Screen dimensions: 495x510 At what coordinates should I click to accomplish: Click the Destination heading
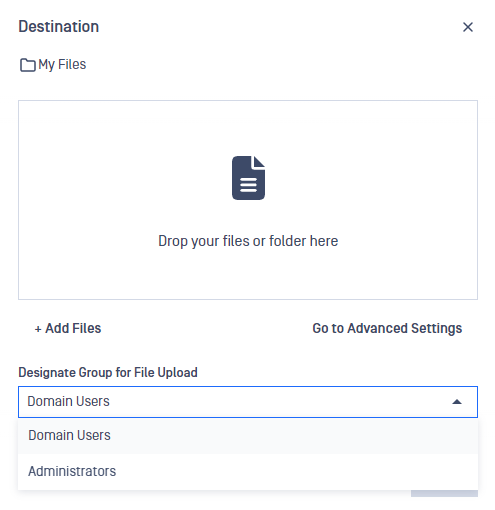59,26
